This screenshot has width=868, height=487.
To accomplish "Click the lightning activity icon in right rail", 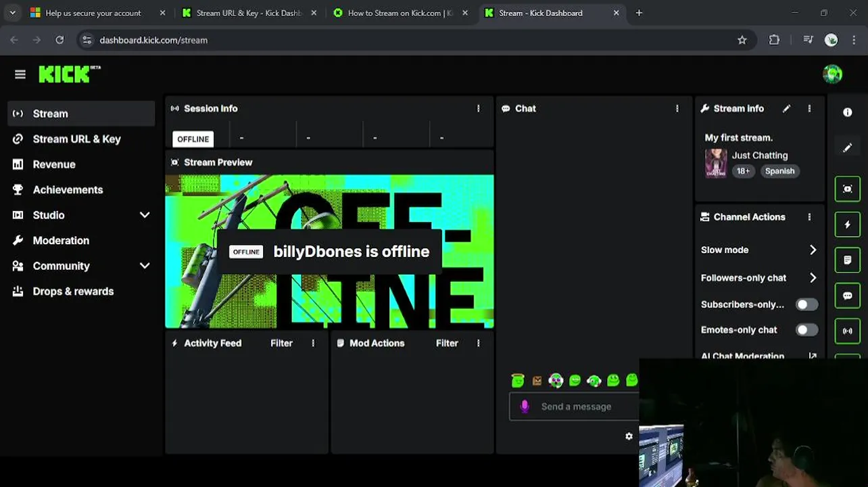I will [x=847, y=225].
